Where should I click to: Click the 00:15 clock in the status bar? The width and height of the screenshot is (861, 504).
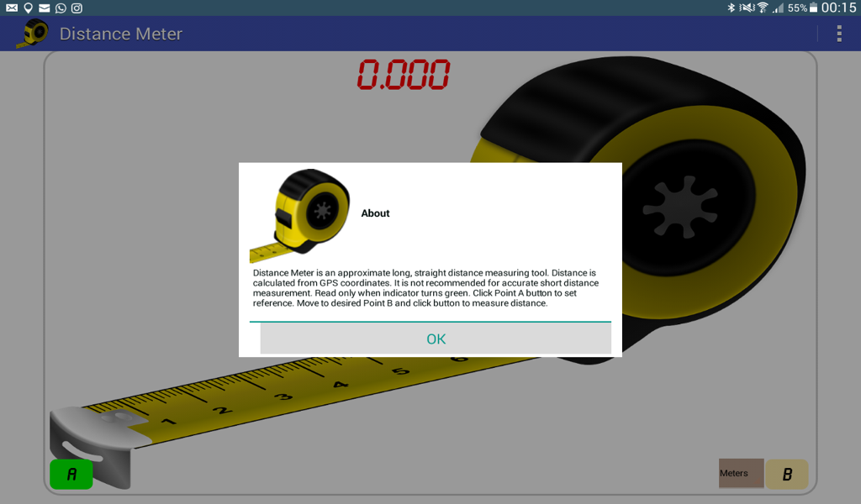point(838,8)
